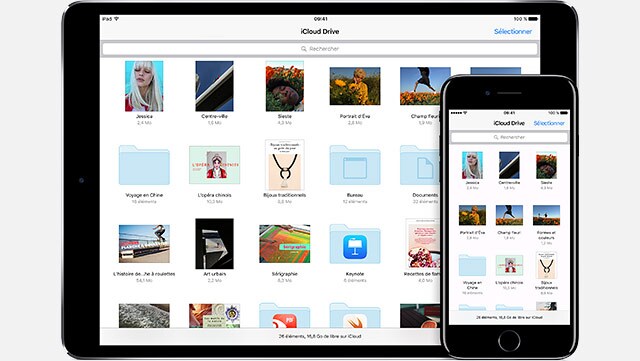
Task: Click the Rechercher search field on iPad
Action: (x=320, y=49)
